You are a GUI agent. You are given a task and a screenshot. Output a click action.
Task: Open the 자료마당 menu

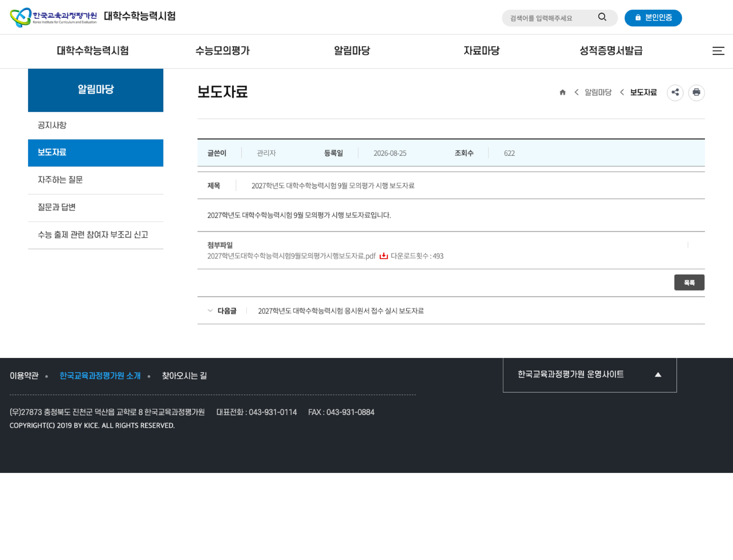pos(481,51)
